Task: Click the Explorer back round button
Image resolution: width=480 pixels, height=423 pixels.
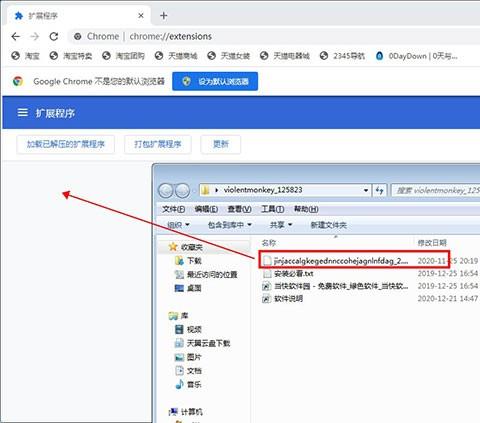Action: (166, 191)
